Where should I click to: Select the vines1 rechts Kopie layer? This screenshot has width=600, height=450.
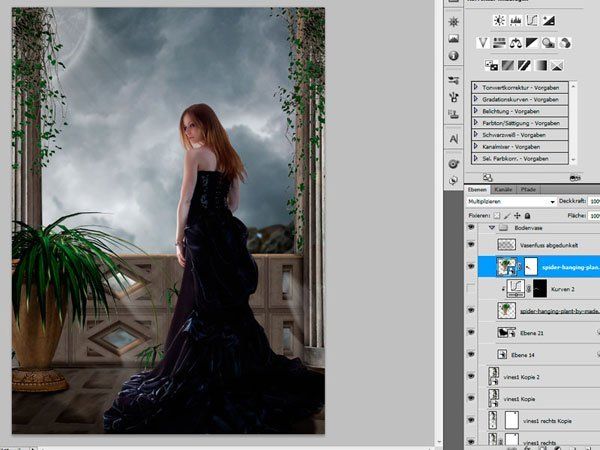(x=539, y=421)
